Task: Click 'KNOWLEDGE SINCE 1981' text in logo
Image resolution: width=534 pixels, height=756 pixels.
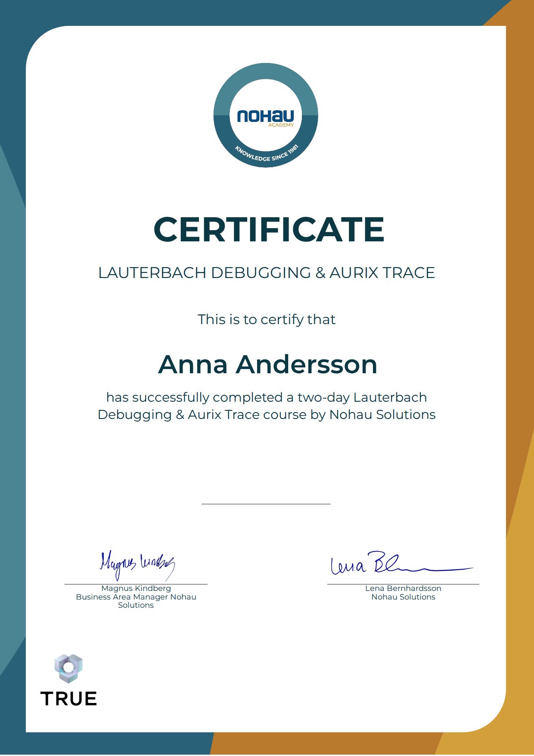Action: click(267, 154)
